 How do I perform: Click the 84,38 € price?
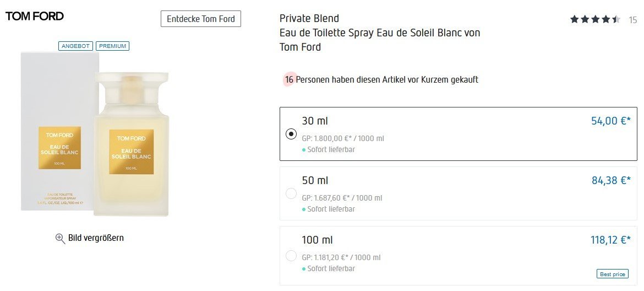click(610, 180)
